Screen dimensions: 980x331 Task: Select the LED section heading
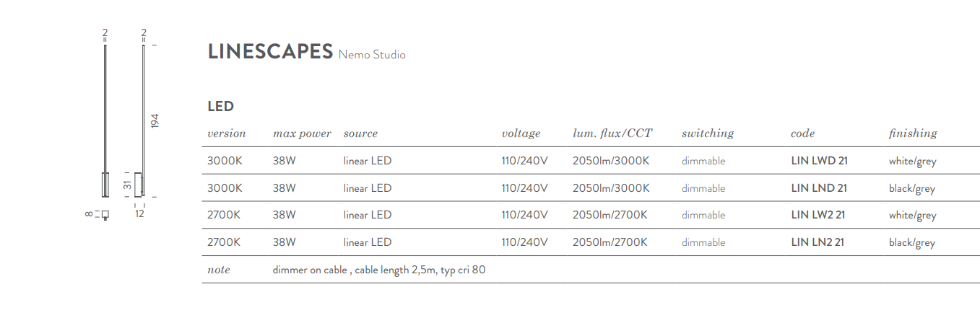click(220, 107)
